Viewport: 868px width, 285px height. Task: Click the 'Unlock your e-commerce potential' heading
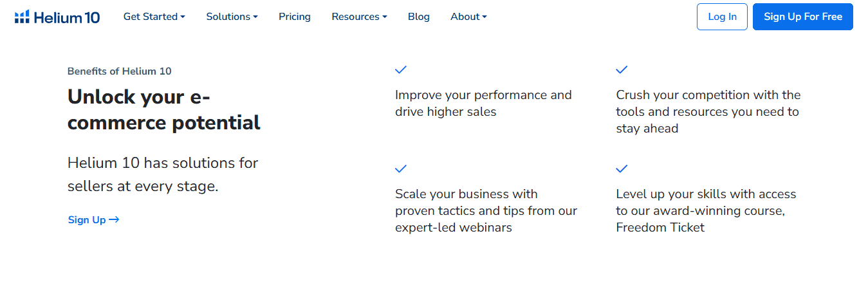[x=163, y=109]
